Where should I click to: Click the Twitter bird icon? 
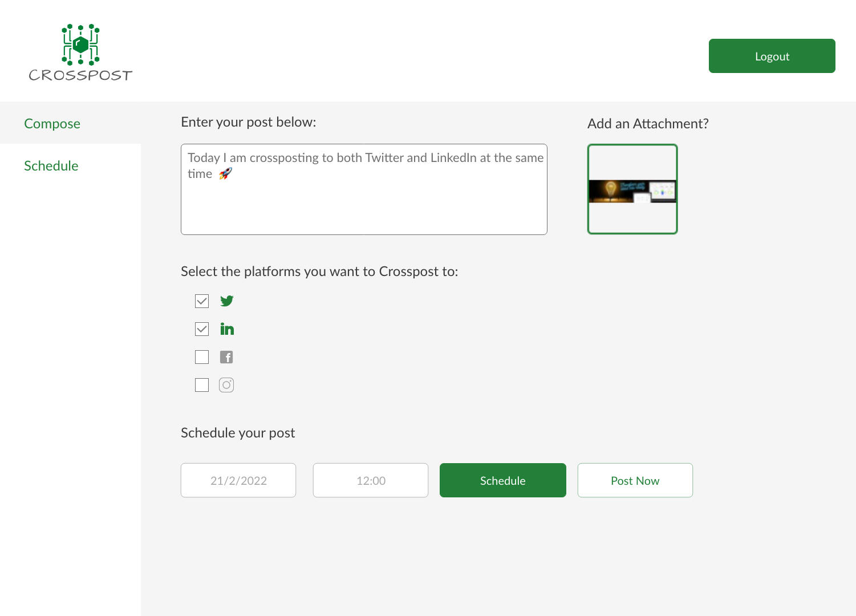coord(226,301)
